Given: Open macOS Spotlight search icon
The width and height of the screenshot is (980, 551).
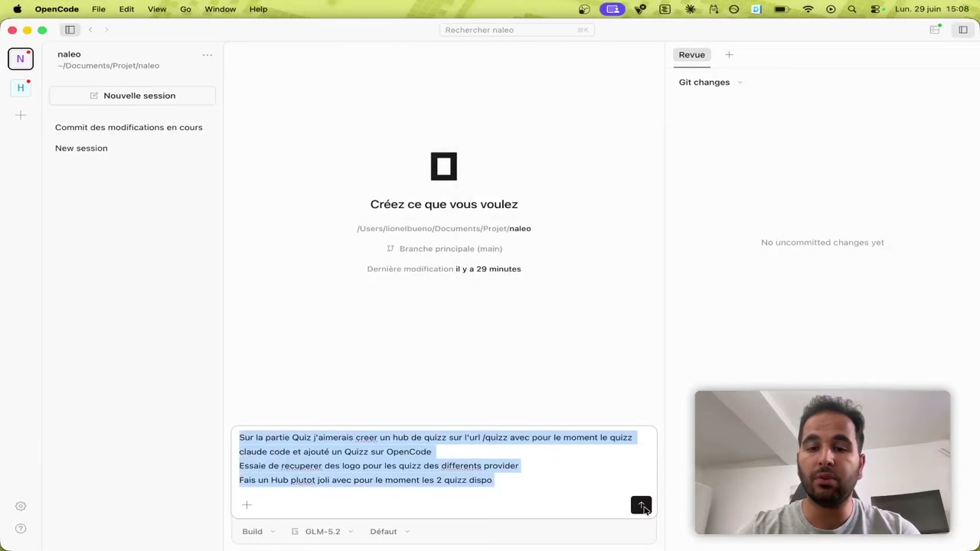Looking at the screenshot, I should coord(852,9).
